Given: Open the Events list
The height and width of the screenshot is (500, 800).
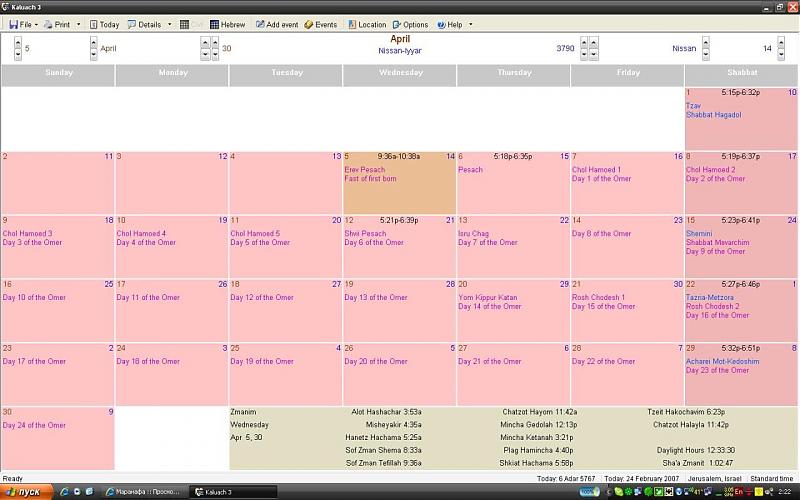Looking at the screenshot, I should pos(321,24).
